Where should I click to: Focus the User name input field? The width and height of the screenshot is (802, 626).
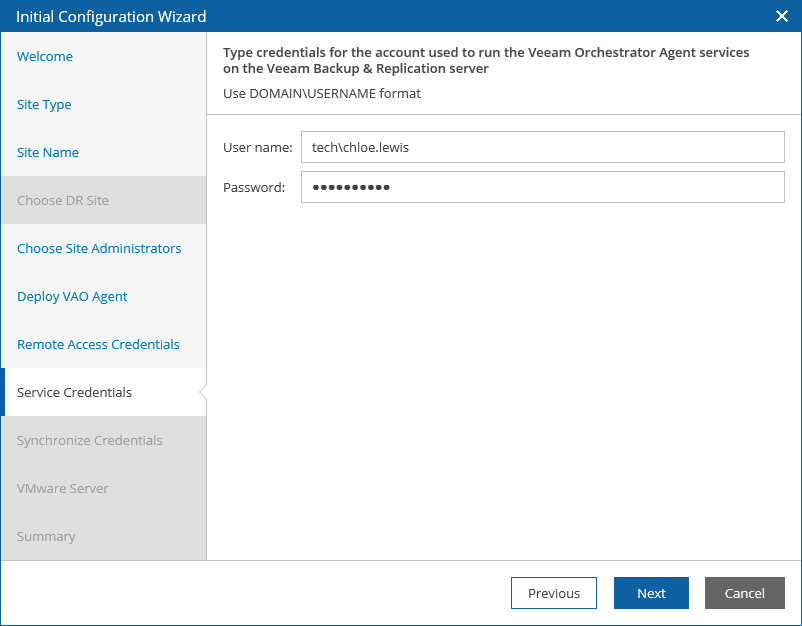(543, 147)
